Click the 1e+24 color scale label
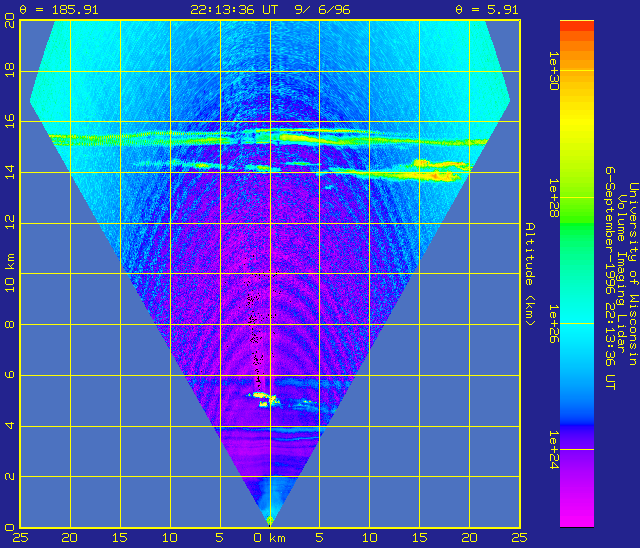Screen dimensions: 640x548 553,450
